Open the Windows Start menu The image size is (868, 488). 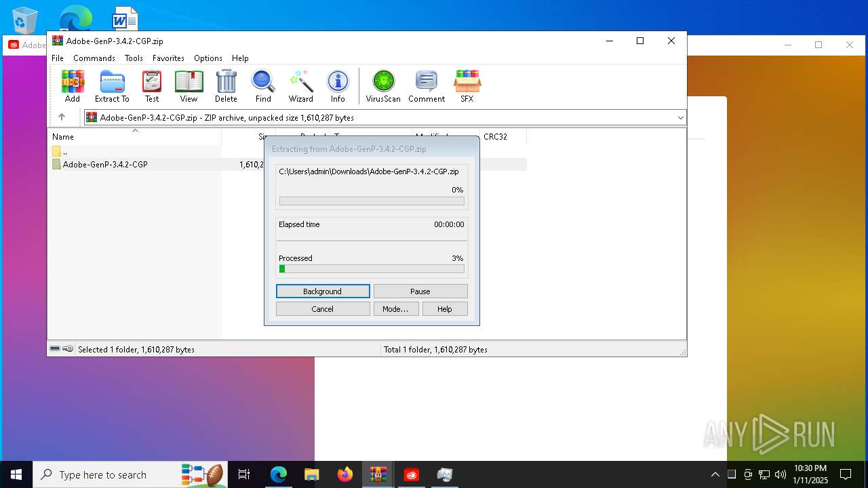point(16,474)
